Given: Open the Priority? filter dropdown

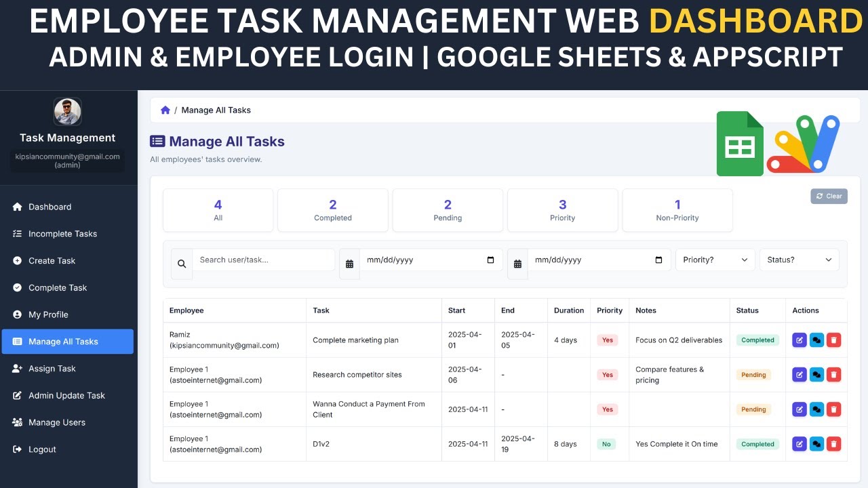Looking at the screenshot, I should [715, 260].
